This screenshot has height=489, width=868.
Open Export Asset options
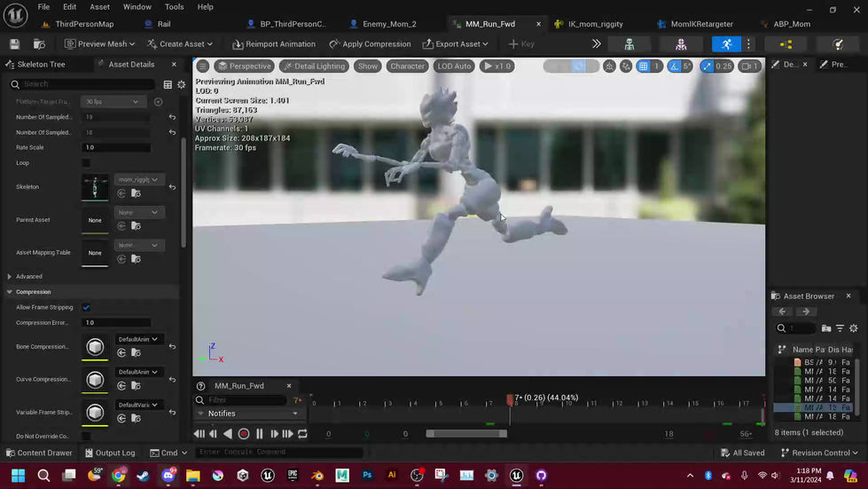pyautogui.click(x=455, y=43)
